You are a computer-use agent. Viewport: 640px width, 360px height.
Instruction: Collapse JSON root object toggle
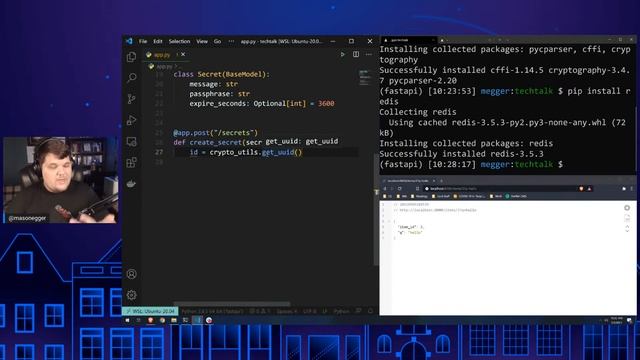pos(389,221)
